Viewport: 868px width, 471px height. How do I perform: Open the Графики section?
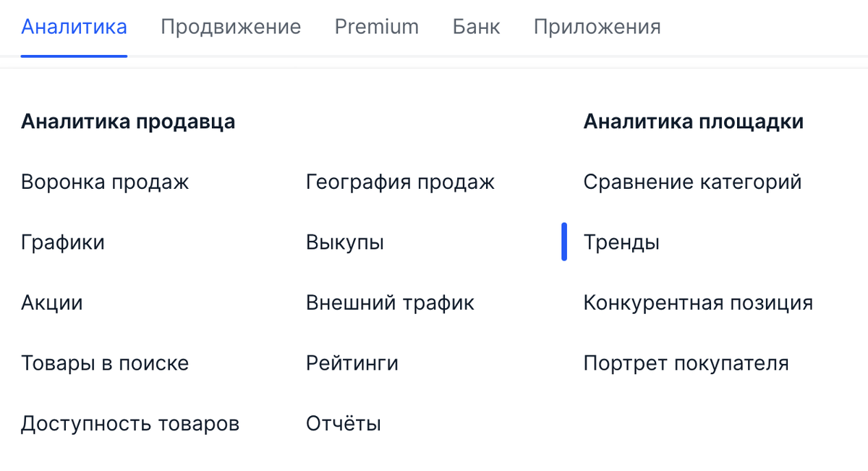[x=63, y=242]
